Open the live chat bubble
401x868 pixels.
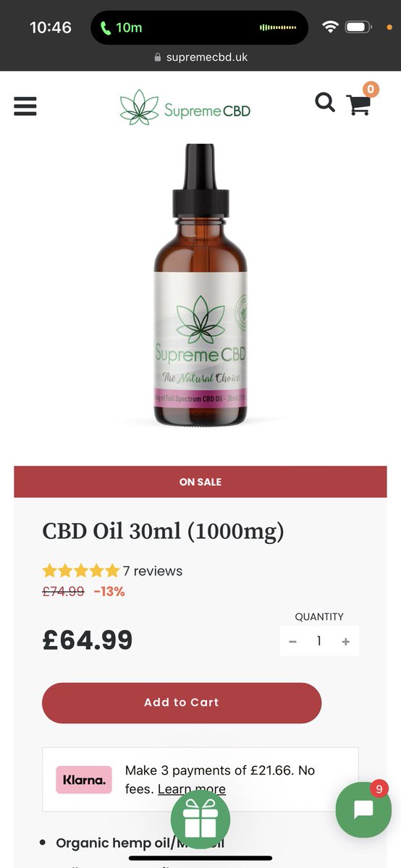[363, 809]
